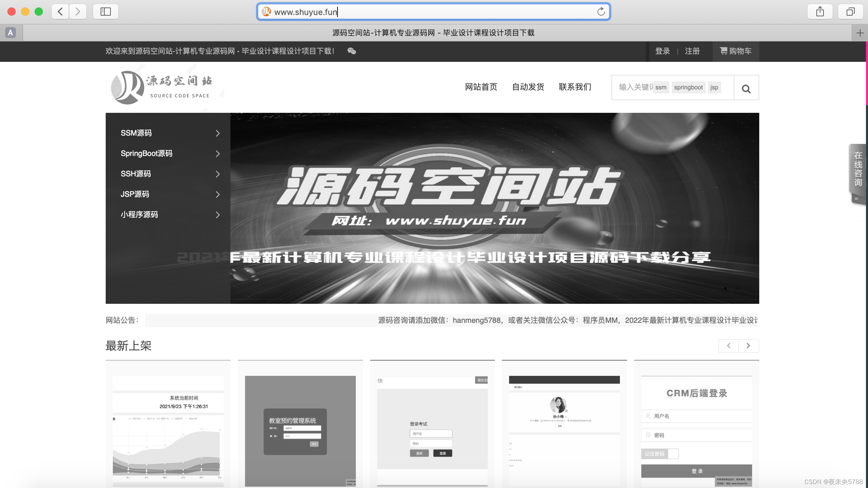The width and height of the screenshot is (868, 488).
Task: Collapse the 在线咨询 side panel arrows
Action: (x=856, y=199)
